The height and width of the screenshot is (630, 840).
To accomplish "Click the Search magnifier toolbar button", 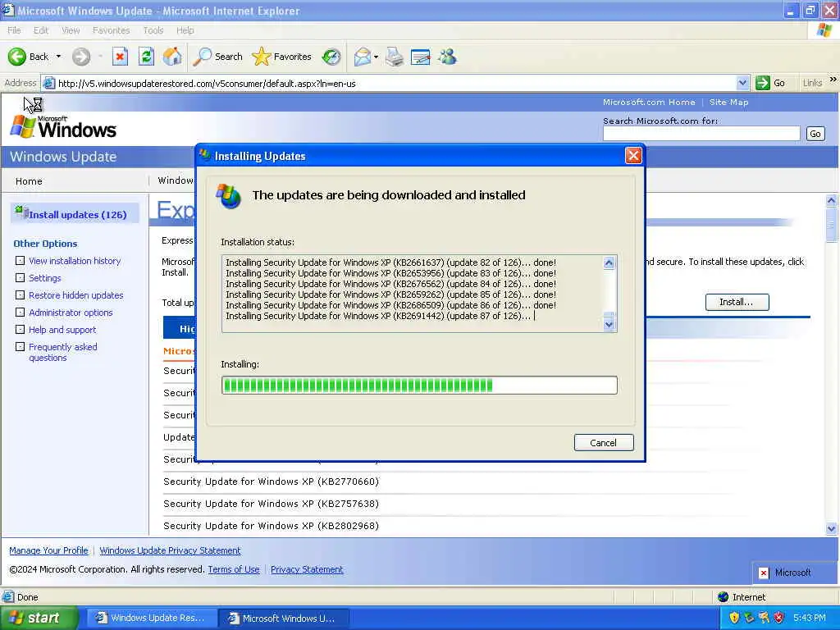I will [217, 57].
